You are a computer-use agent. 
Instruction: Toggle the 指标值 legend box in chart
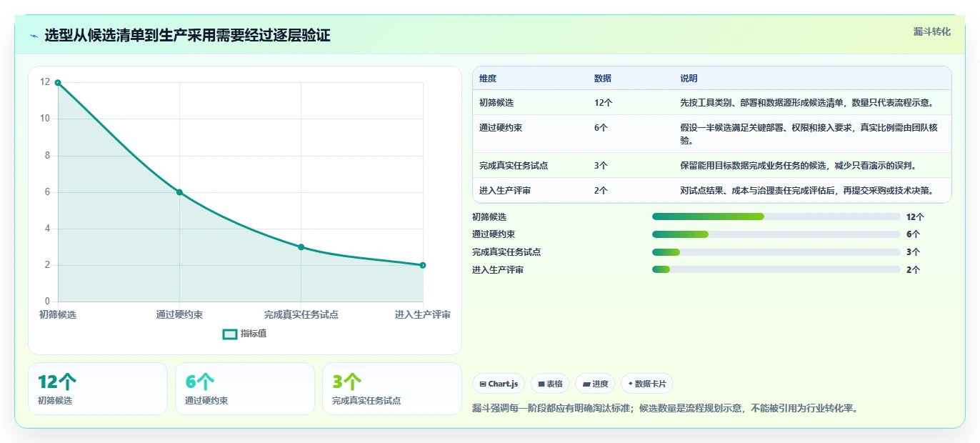[229, 334]
